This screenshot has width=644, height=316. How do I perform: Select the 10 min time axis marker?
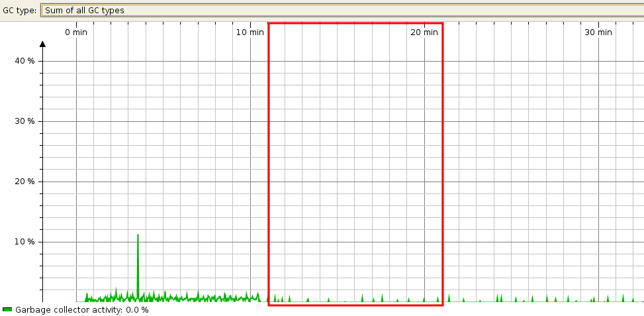pos(250,32)
